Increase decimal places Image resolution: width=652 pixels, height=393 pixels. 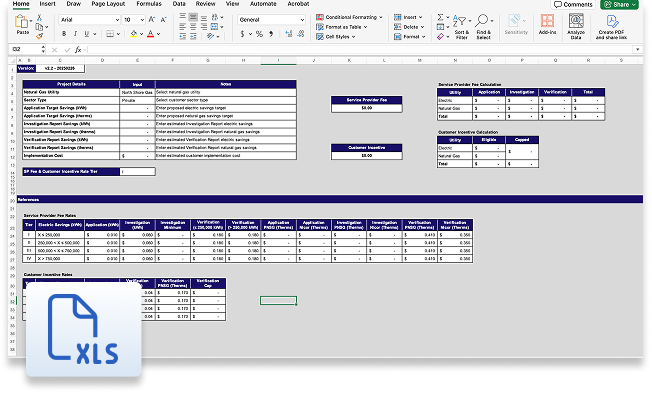click(x=289, y=34)
